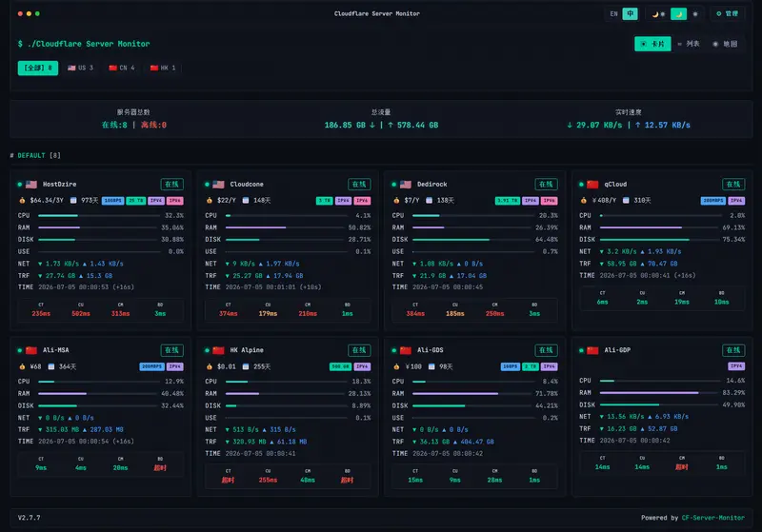Screen dimensions: 762x532
Task: Select dark theme moon option
Action: (x=679, y=13)
